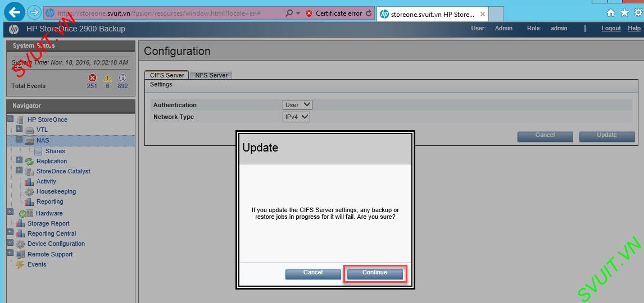Click the Housekeeping gear icon
Viewport: 644px width, 303px height.
pyautogui.click(x=29, y=191)
